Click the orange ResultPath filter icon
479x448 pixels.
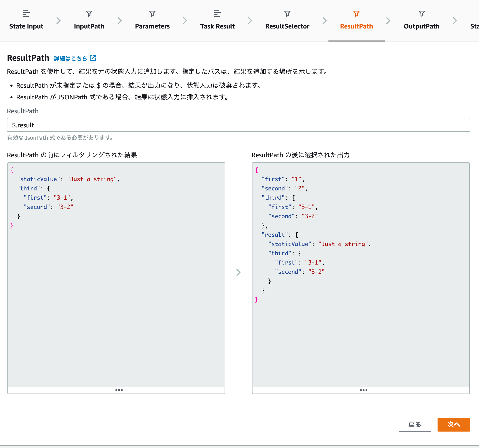pyautogui.click(x=356, y=14)
